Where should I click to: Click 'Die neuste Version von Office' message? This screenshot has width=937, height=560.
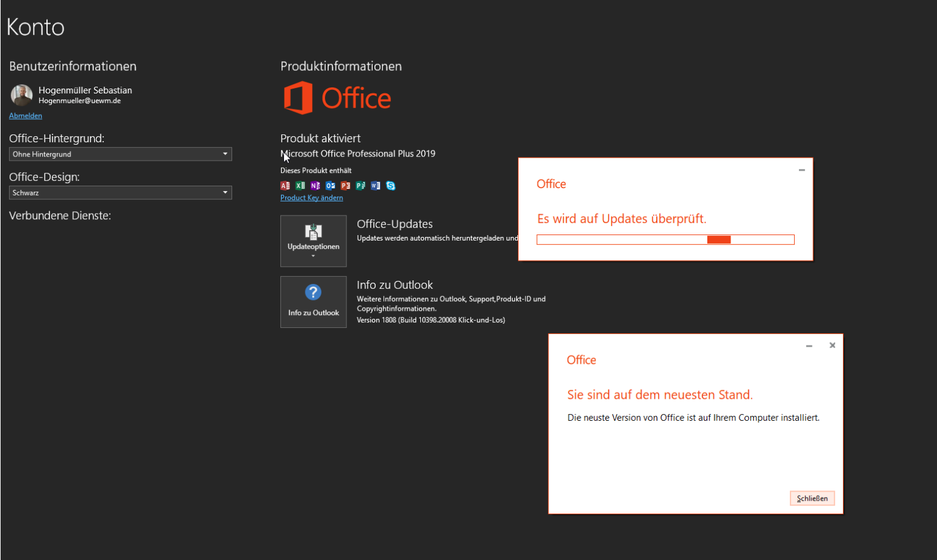(x=693, y=418)
